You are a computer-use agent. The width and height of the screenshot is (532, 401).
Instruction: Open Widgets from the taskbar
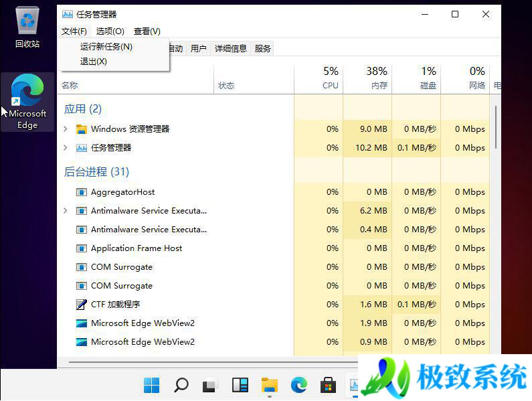(x=240, y=385)
